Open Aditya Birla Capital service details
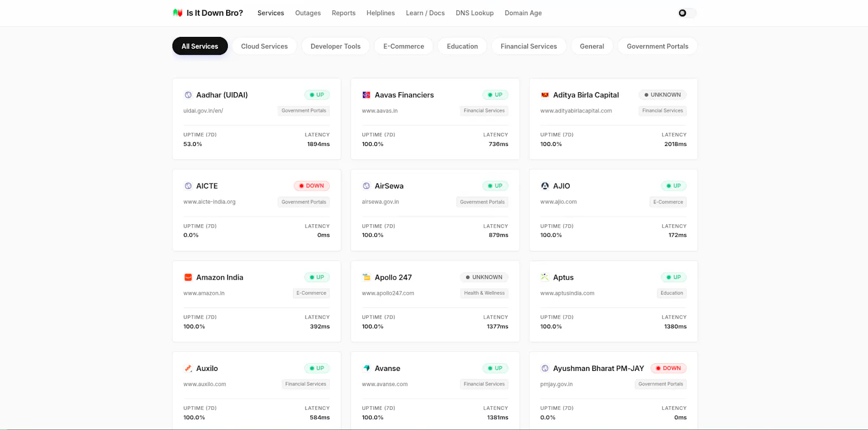The height and width of the screenshot is (430, 868). coord(586,95)
